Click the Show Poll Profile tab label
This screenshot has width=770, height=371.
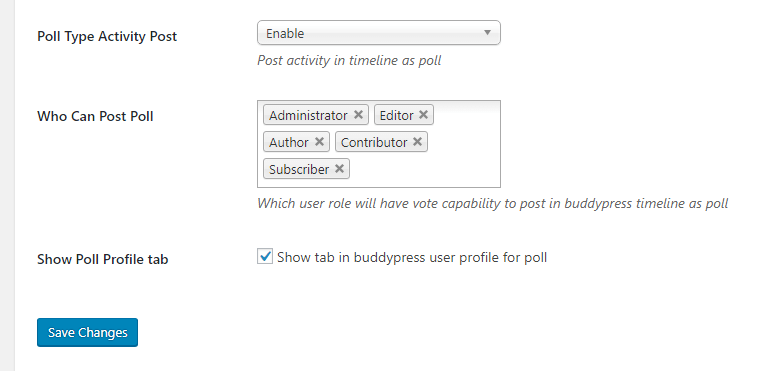[x=103, y=259]
